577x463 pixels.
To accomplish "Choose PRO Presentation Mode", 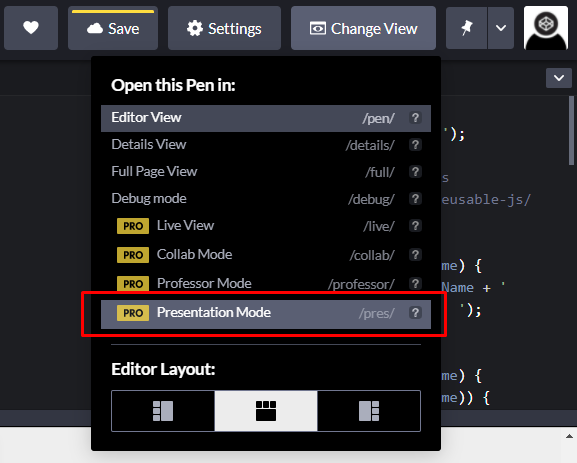I will point(266,313).
